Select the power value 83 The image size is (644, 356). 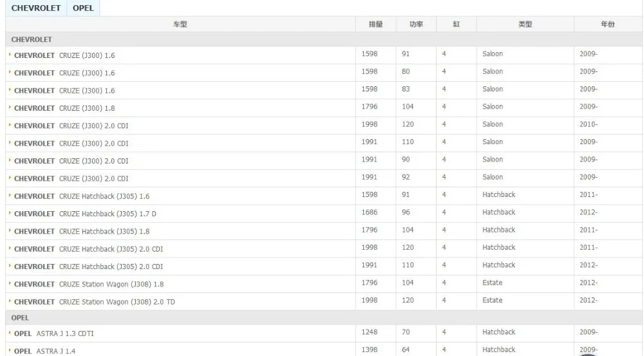[x=406, y=89]
